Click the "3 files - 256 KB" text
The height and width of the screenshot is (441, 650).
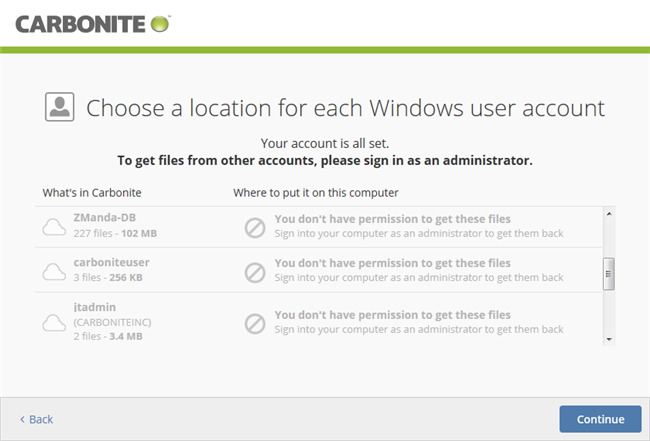point(108,277)
